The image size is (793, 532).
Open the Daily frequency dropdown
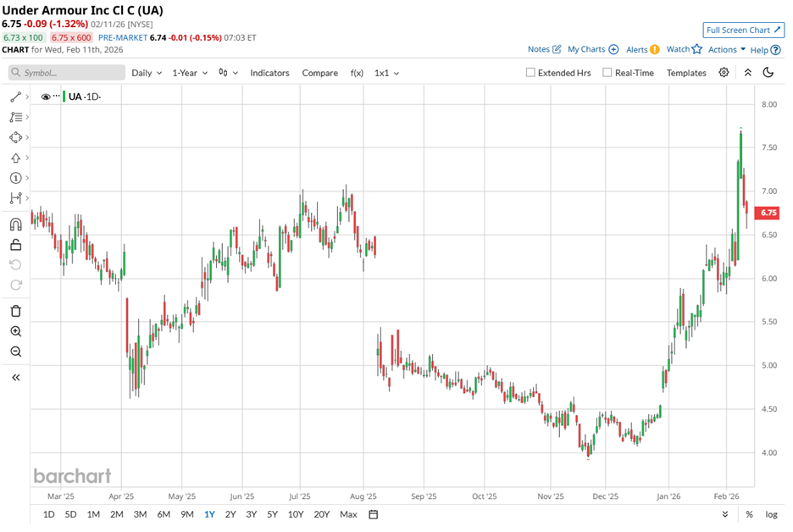(x=145, y=73)
